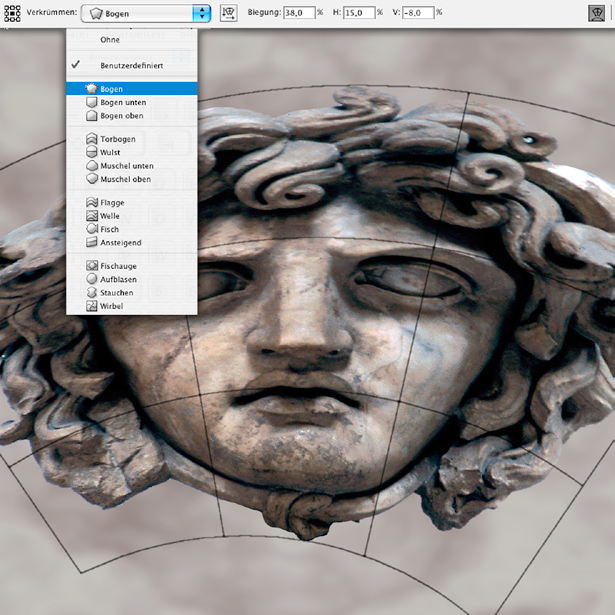The height and width of the screenshot is (615, 615).
Task: Apply the Fischauge warp style
Action: [118, 266]
